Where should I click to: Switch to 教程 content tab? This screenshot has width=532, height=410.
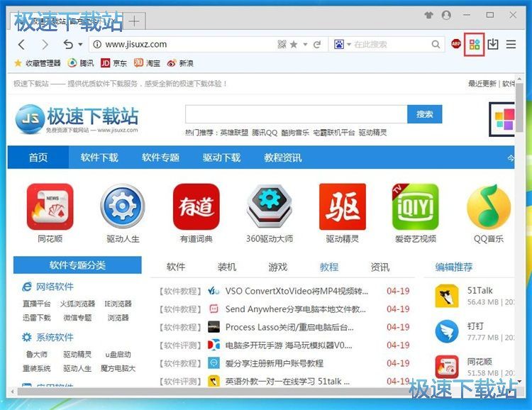click(328, 267)
